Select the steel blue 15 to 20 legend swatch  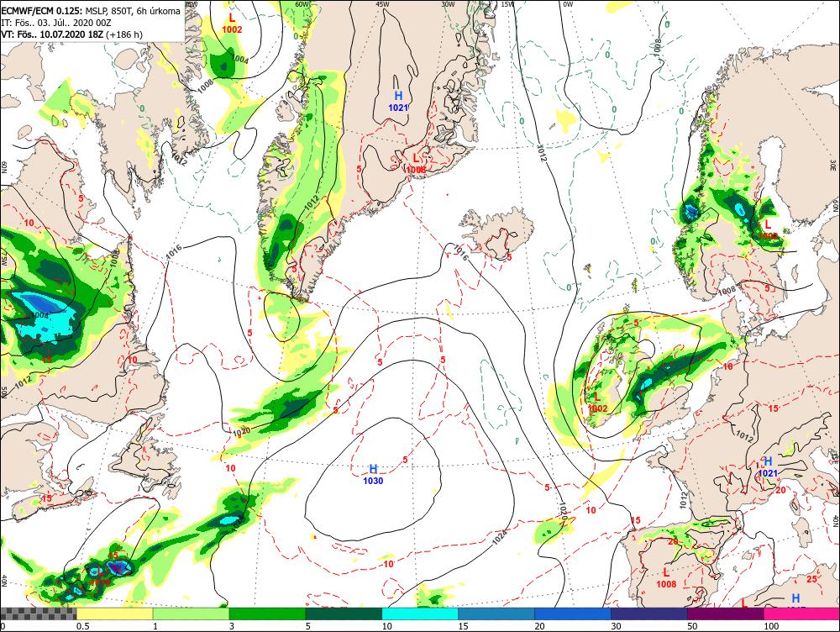click(496, 614)
